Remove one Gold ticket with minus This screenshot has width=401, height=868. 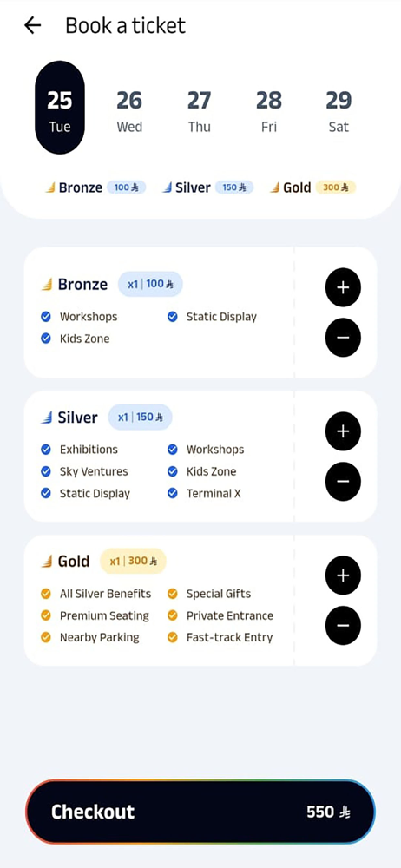[343, 626]
